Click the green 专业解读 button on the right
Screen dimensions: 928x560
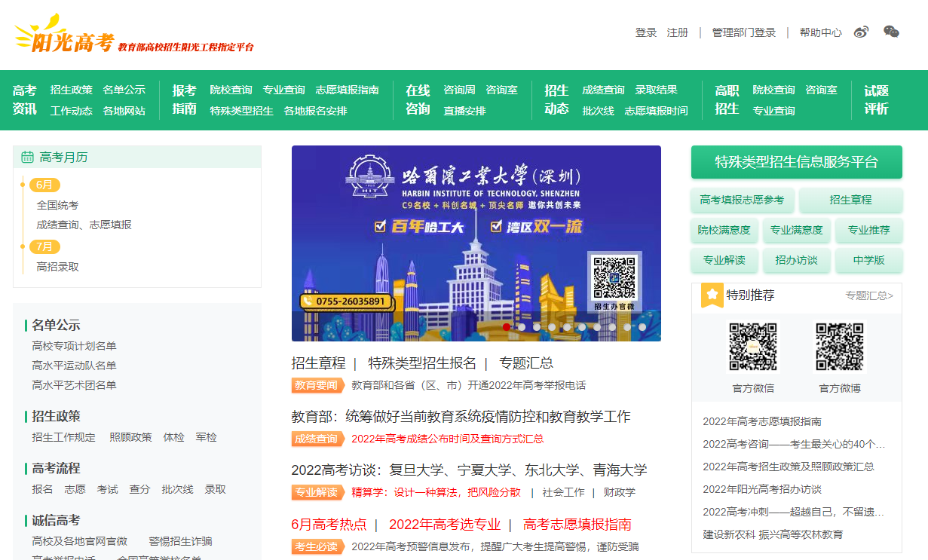(x=724, y=260)
